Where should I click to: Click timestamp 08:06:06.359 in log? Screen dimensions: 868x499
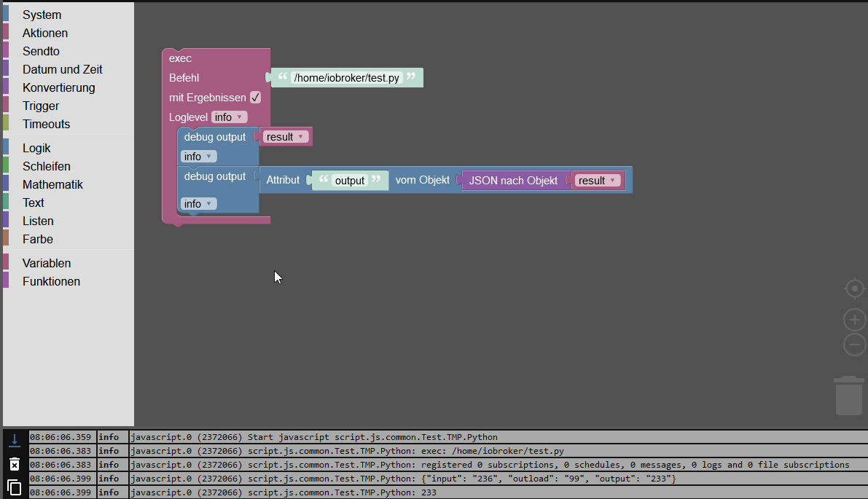coord(61,437)
